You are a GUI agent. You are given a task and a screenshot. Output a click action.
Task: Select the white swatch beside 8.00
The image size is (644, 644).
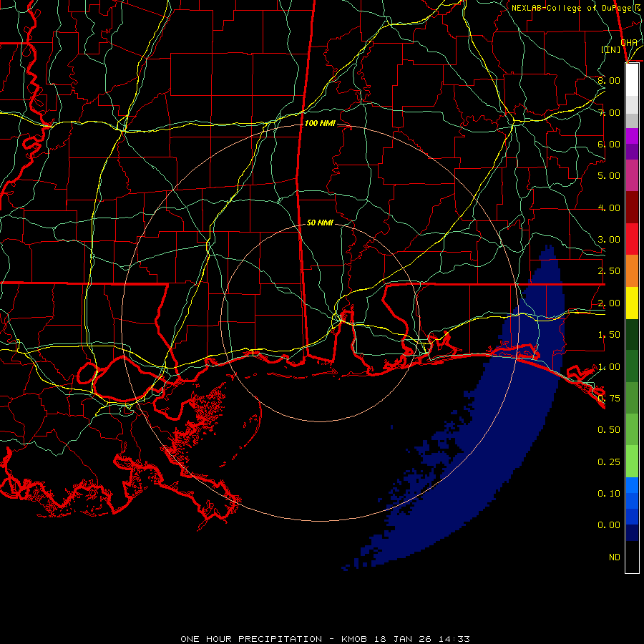tap(632, 80)
